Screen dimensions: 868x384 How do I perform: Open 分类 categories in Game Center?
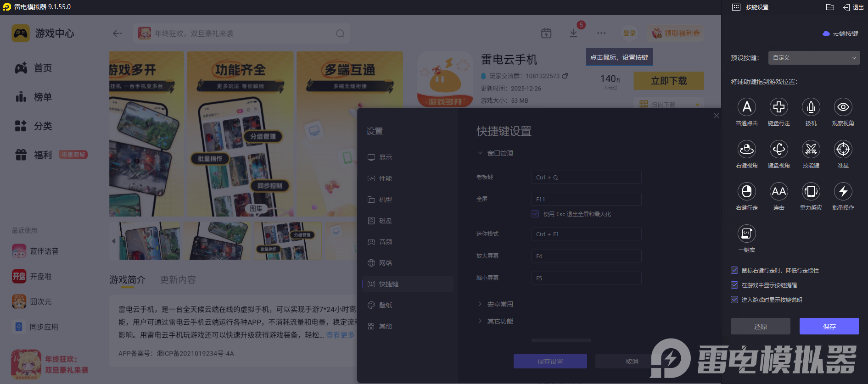tap(34, 126)
